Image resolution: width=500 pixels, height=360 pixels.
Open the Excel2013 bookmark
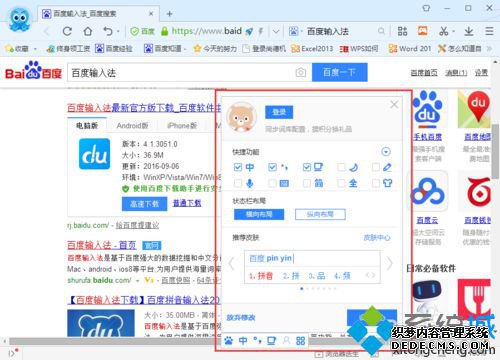[312, 49]
